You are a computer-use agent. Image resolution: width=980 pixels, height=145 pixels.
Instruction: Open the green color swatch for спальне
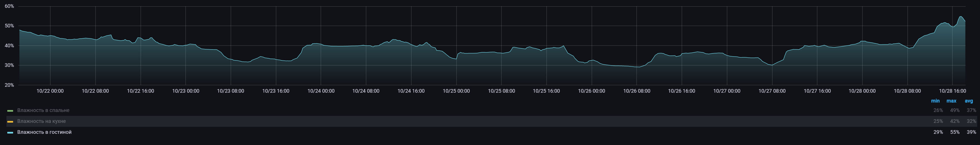point(10,111)
